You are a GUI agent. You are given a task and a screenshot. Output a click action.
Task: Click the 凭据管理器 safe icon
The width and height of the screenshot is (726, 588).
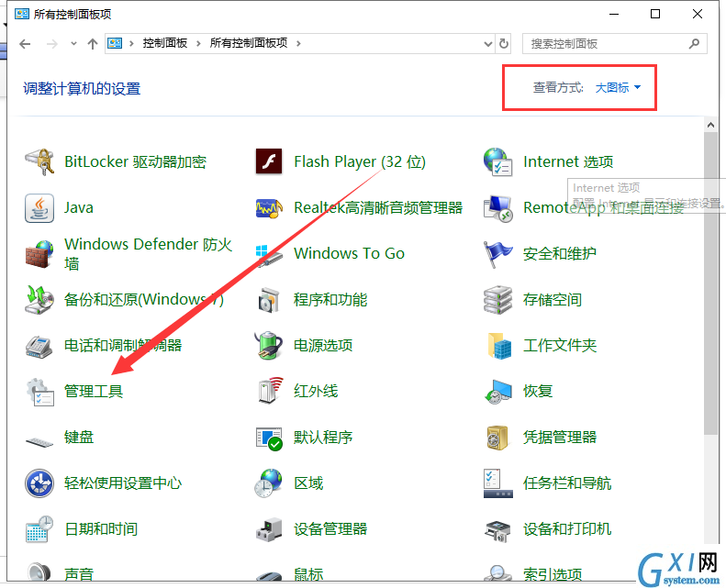[497, 438]
